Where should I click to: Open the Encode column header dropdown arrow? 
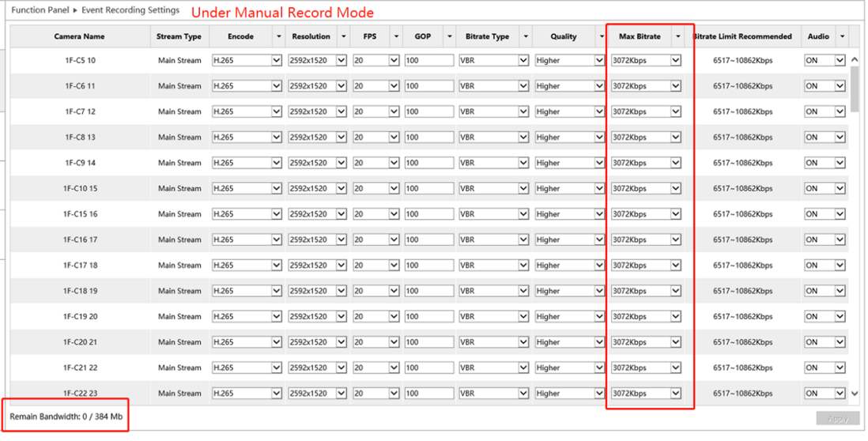pyautogui.click(x=278, y=36)
